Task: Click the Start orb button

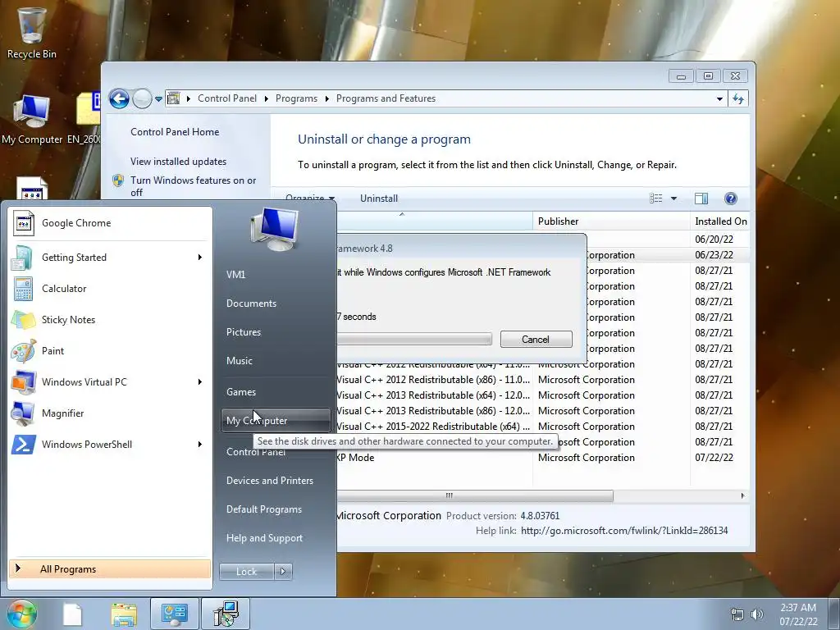Action: click(22, 614)
